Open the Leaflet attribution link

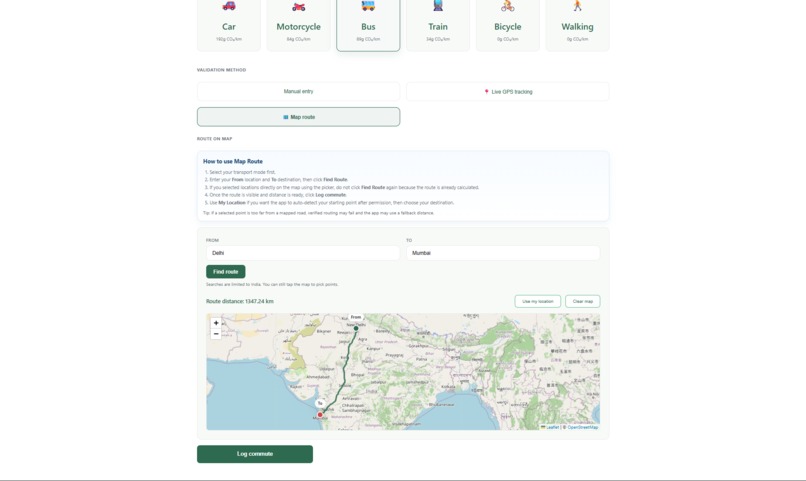tap(550, 427)
